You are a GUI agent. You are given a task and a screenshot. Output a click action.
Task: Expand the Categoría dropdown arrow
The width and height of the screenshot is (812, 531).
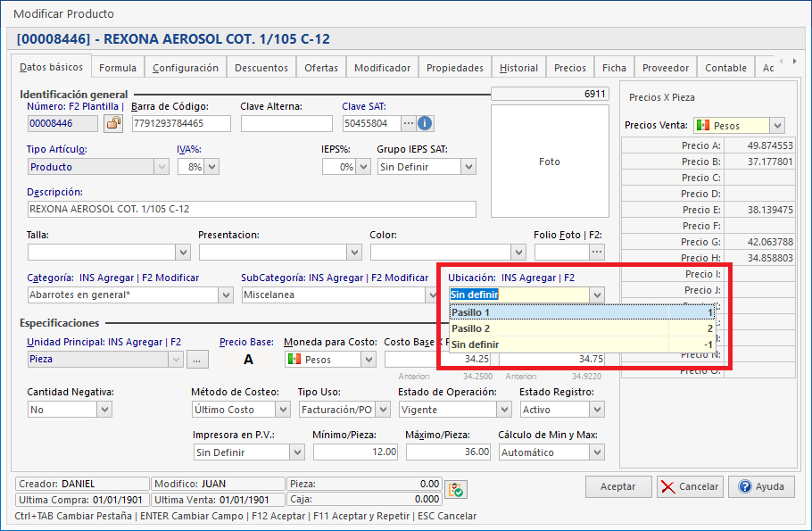point(225,295)
